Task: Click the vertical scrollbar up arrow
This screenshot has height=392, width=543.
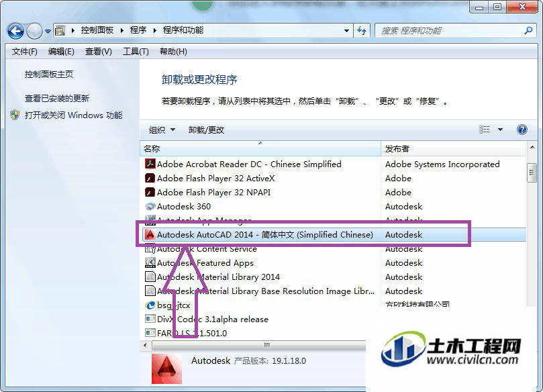Action: (x=532, y=148)
